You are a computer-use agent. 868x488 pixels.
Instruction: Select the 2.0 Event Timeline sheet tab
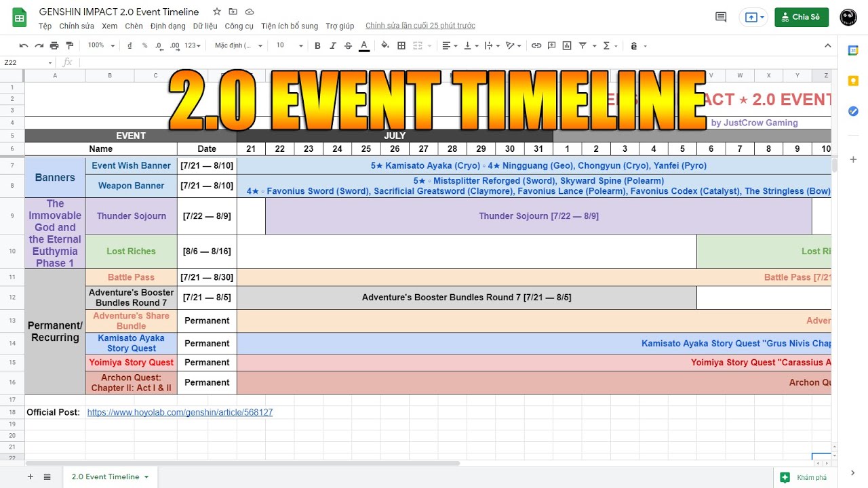click(x=109, y=476)
